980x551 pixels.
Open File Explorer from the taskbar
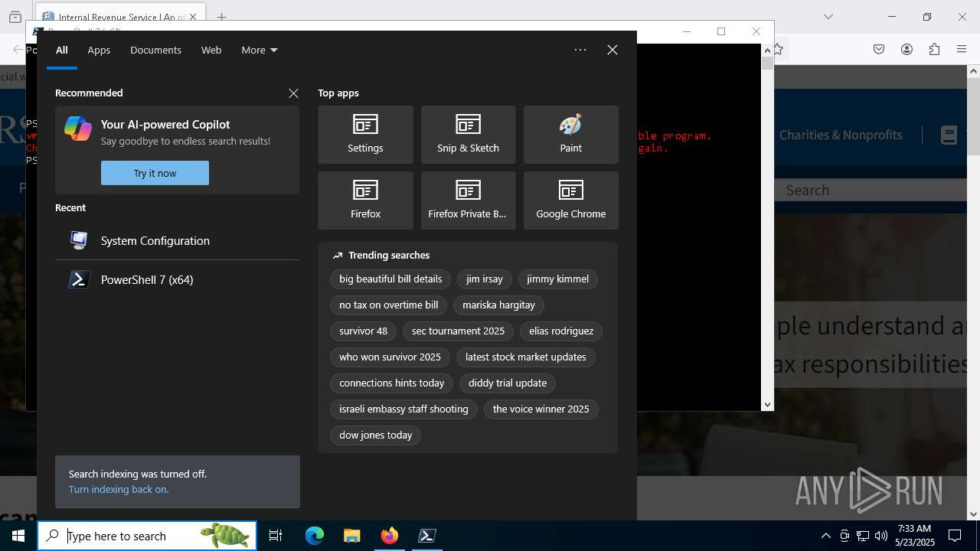pyautogui.click(x=351, y=536)
